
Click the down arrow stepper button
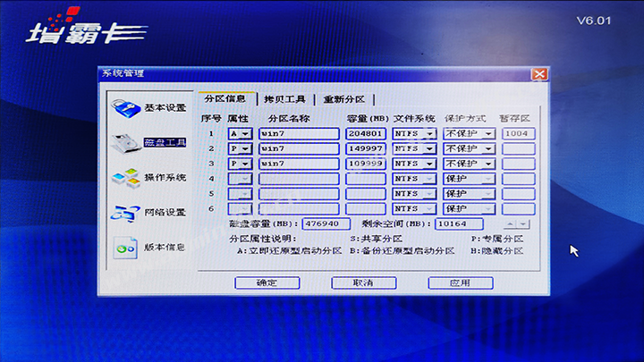point(523,224)
